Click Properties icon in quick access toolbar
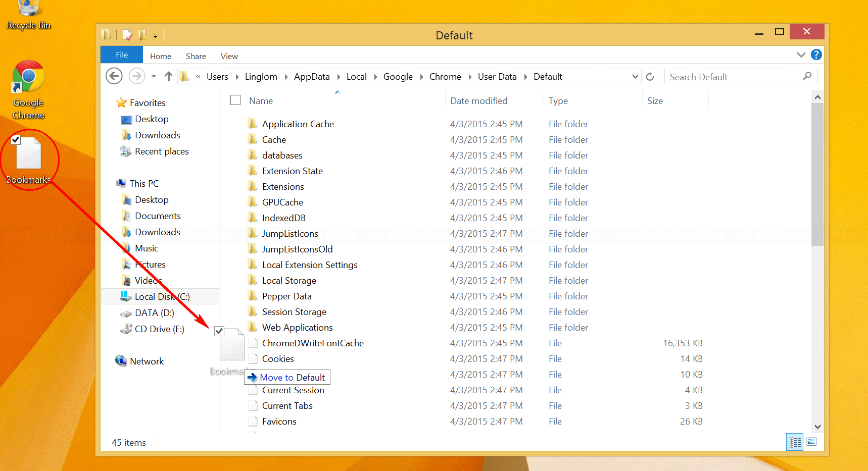The width and height of the screenshot is (868, 471). [x=128, y=35]
